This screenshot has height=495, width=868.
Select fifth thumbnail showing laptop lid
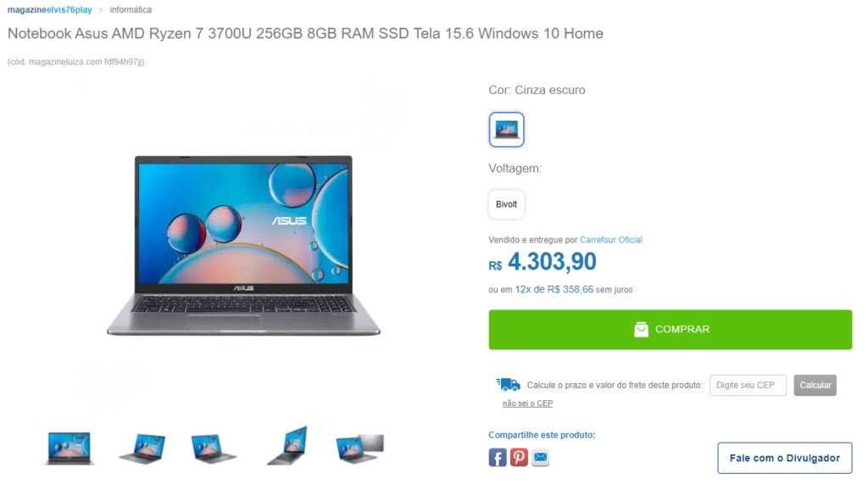coord(359,448)
